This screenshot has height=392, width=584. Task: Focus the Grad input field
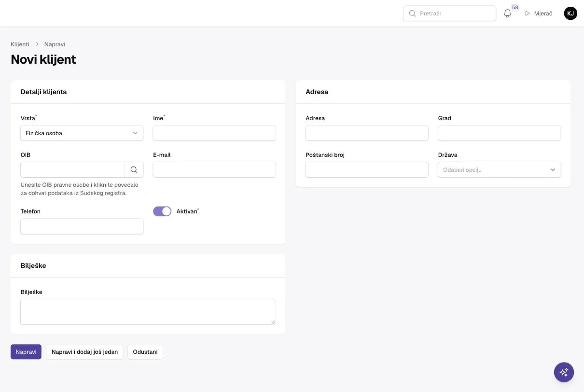pos(500,133)
